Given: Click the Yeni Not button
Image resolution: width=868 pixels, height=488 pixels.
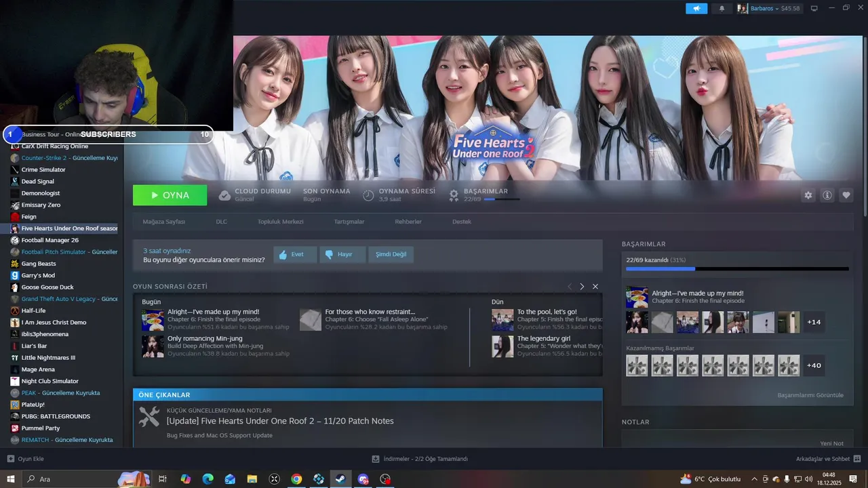Looking at the screenshot, I should tap(831, 443).
